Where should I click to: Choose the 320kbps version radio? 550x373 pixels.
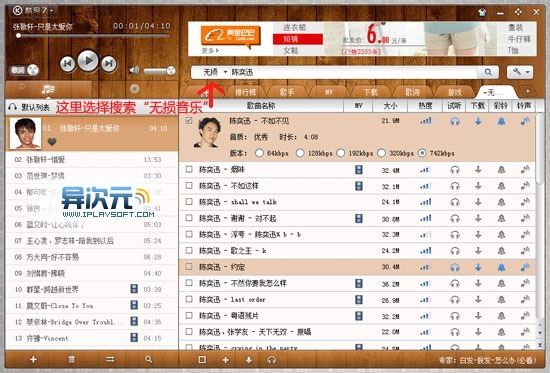tap(382, 153)
